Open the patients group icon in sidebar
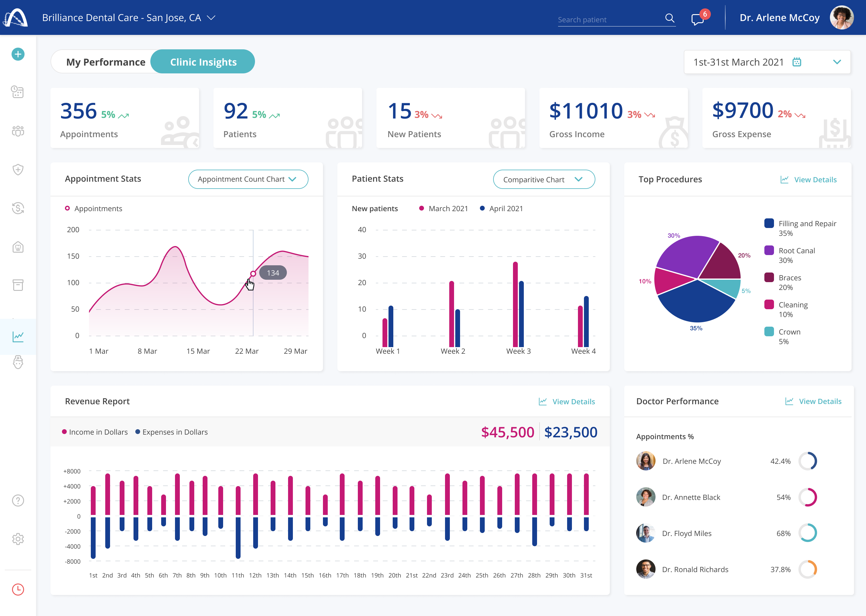The image size is (866, 616). pyautogui.click(x=18, y=131)
